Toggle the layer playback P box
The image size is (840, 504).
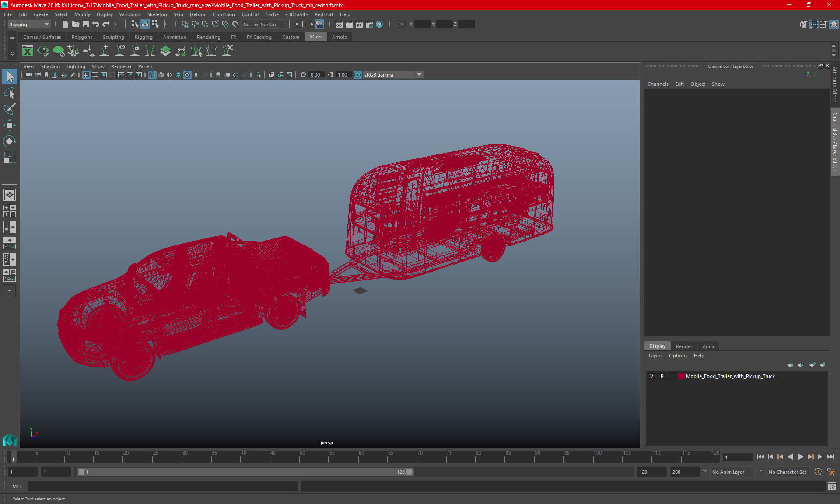click(661, 376)
